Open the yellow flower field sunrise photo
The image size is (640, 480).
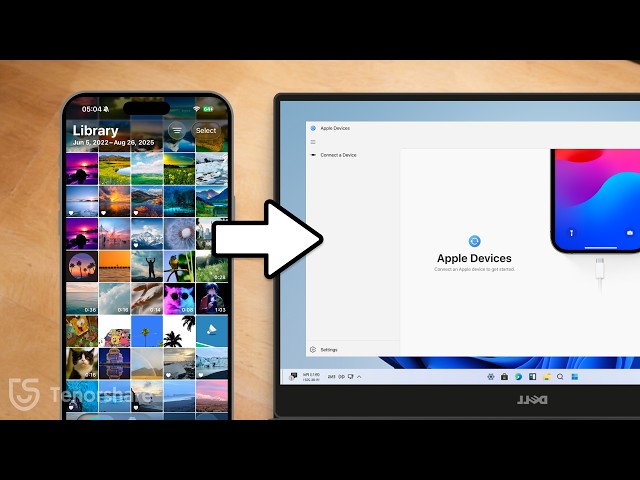pyautogui.click(x=179, y=169)
